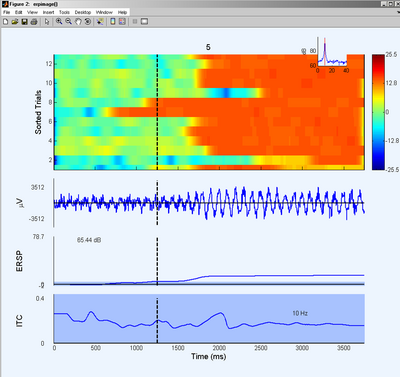Viewport: 400px width, 377px height.
Task: Select the Edit Plot arrow tool
Action: coord(47,22)
